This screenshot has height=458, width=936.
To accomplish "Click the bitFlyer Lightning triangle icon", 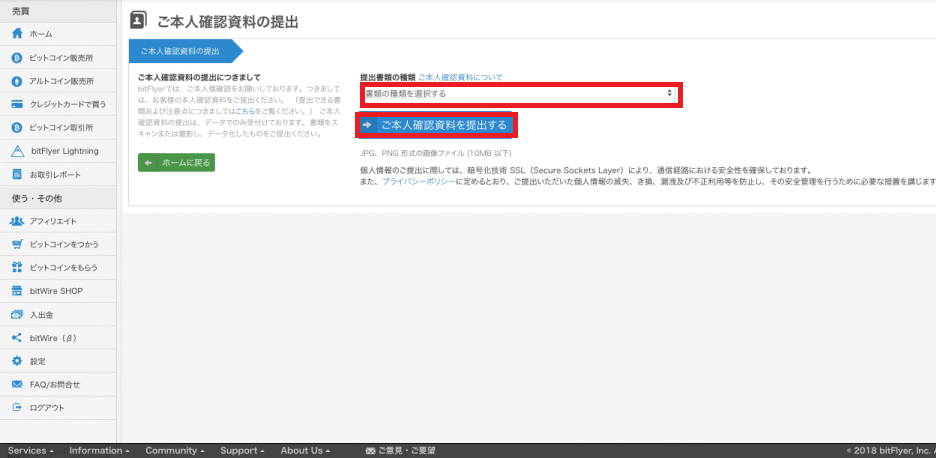I will (17, 151).
